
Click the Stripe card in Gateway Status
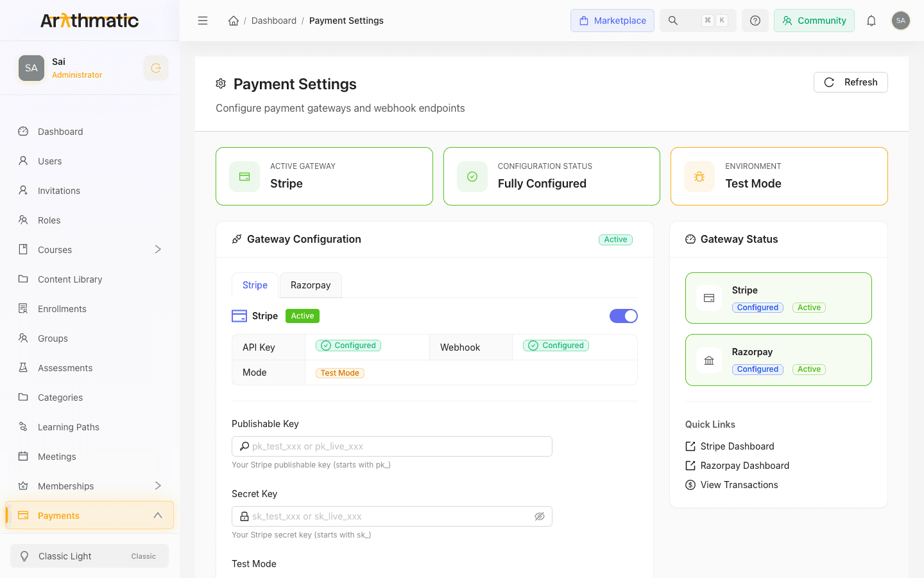click(x=778, y=298)
